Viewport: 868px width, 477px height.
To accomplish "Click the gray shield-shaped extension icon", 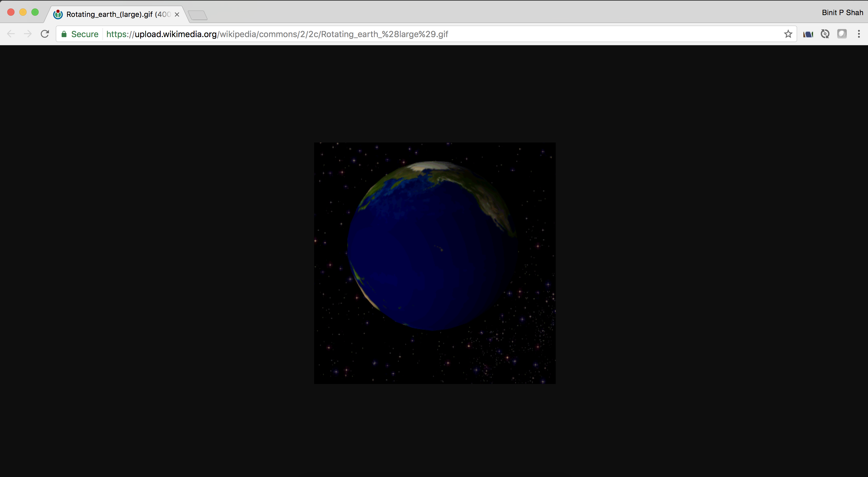I will (x=842, y=34).
